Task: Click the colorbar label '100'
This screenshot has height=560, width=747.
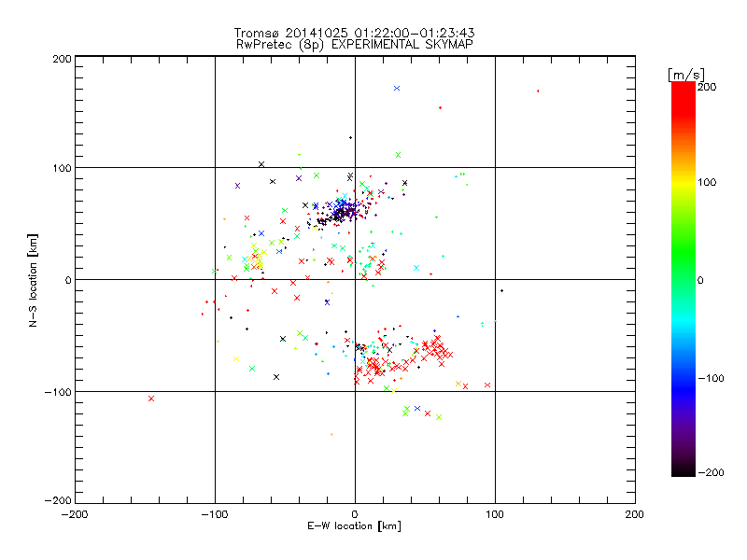Action: click(x=707, y=182)
